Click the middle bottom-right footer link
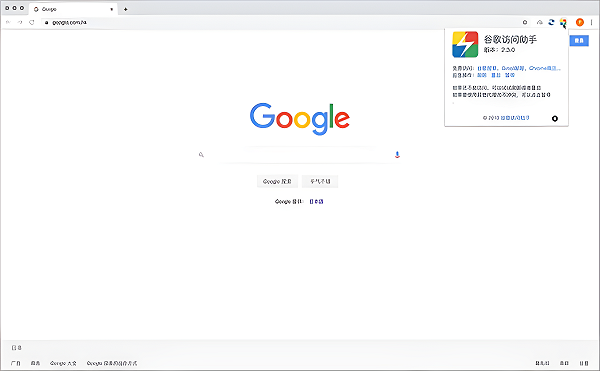 click(564, 363)
